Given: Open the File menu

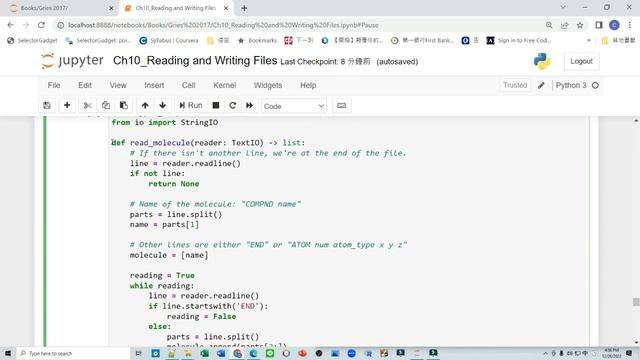Looking at the screenshot, I should (54, 85).
